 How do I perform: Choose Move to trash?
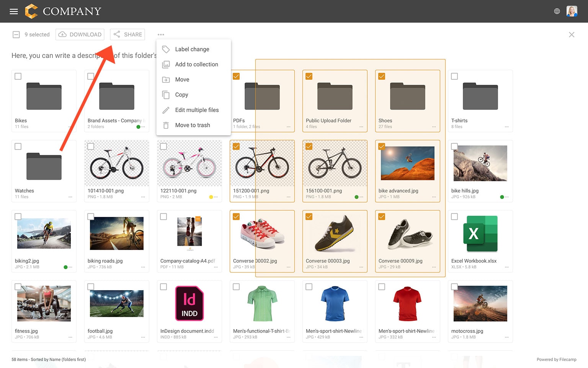[193, 125]
